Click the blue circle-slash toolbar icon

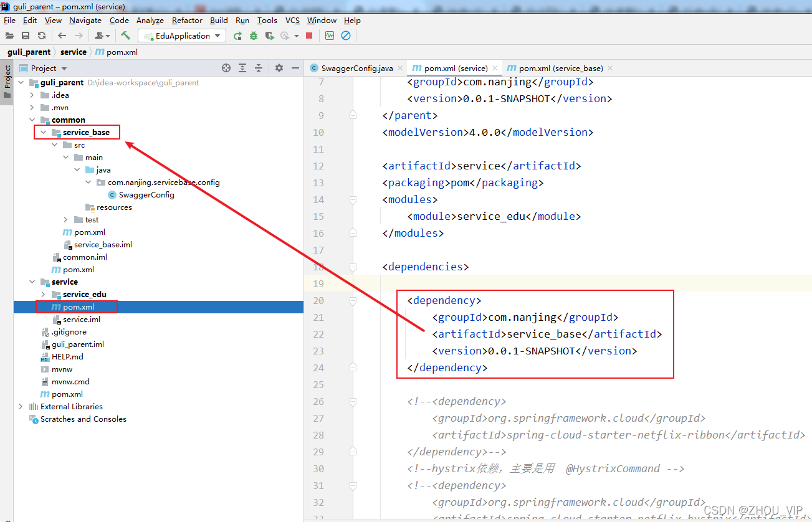point(346,36)
